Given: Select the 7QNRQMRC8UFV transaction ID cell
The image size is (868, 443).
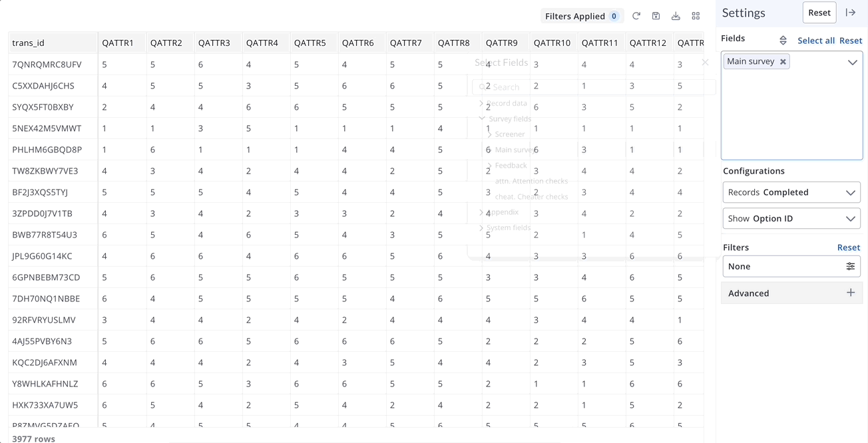Looking at the screenshot, I should 47,65.
